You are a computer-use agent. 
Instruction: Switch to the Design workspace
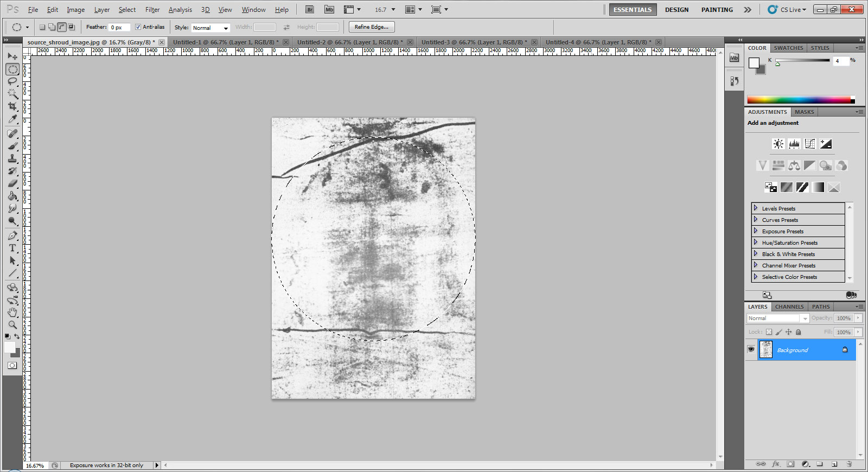pyautogui.click(x=676, y=10)
